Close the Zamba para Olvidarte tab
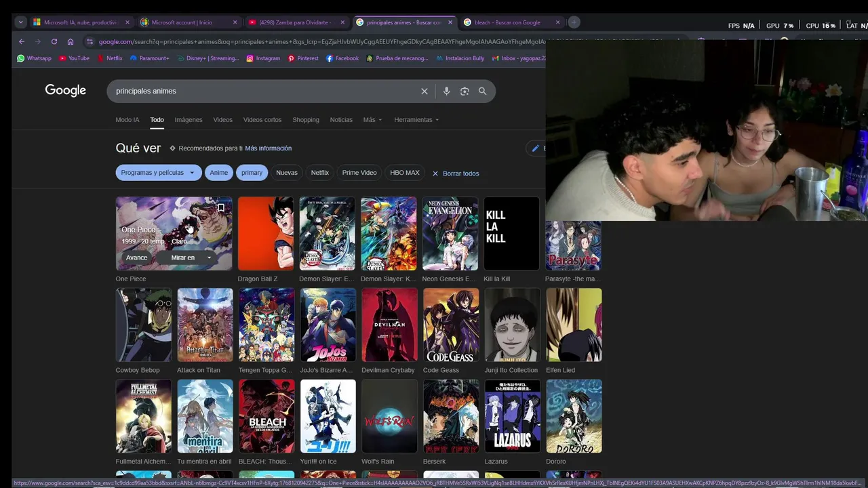 tap(342, 22)
